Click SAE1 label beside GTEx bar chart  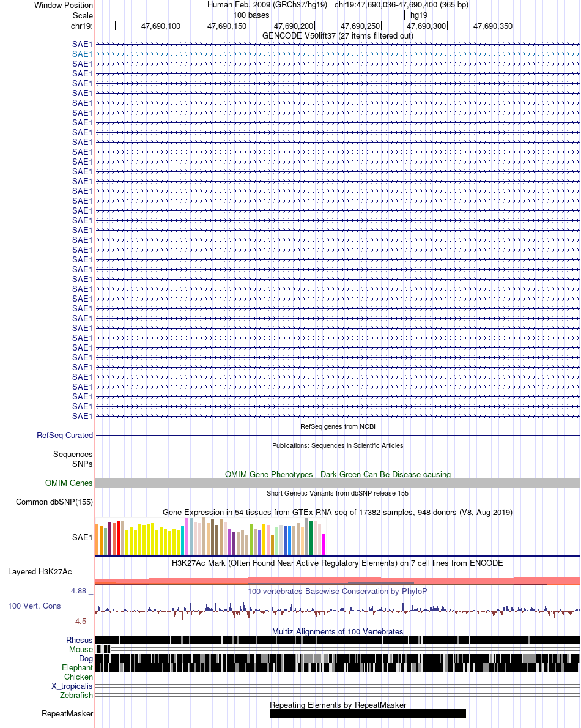(82, 537)
